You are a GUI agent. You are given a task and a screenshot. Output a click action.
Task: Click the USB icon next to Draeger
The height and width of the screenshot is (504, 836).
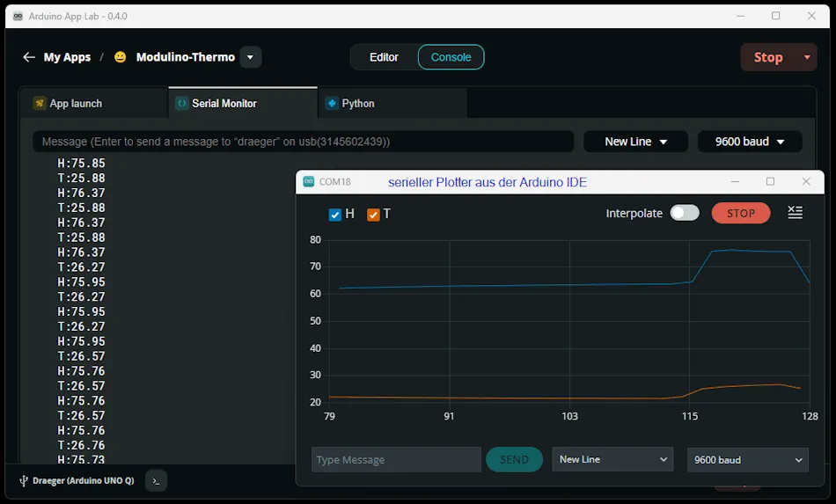(x=23, y=481)
